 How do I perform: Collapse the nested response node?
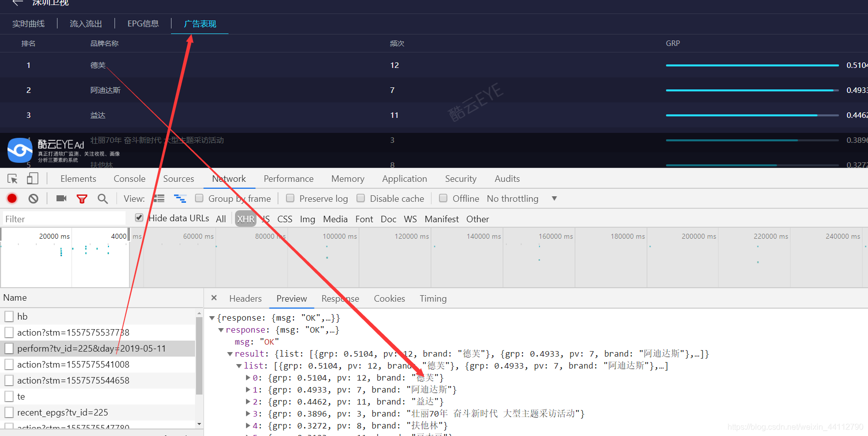click(x=221, y=330)
